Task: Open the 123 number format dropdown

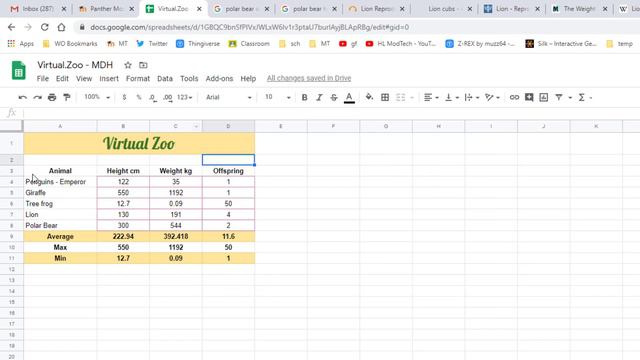Action: click(184, 97)
